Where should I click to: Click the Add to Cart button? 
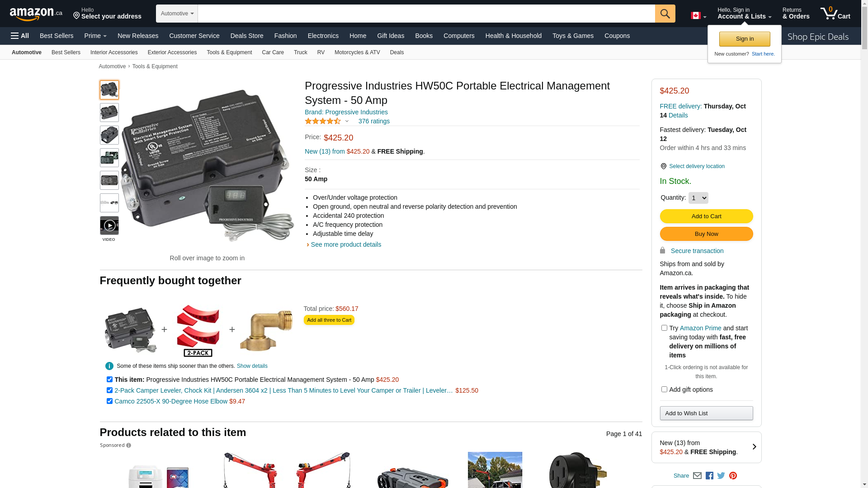coord(706,216)
